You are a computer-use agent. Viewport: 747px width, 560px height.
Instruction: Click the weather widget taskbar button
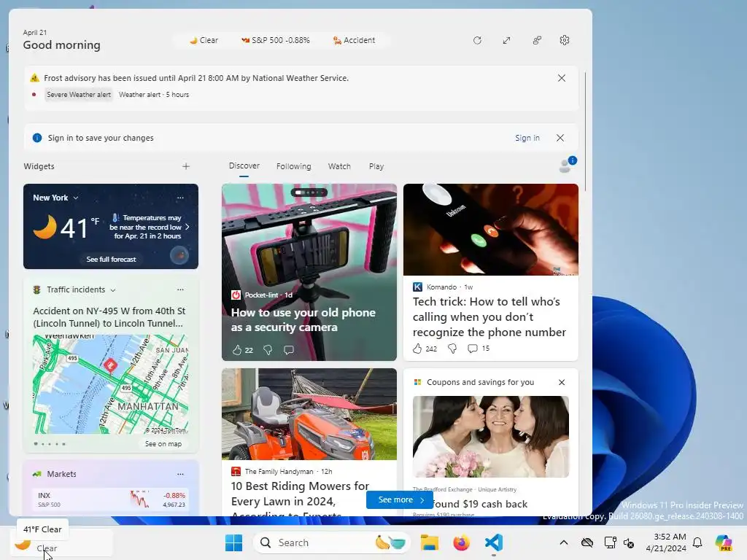pos(61,542)
